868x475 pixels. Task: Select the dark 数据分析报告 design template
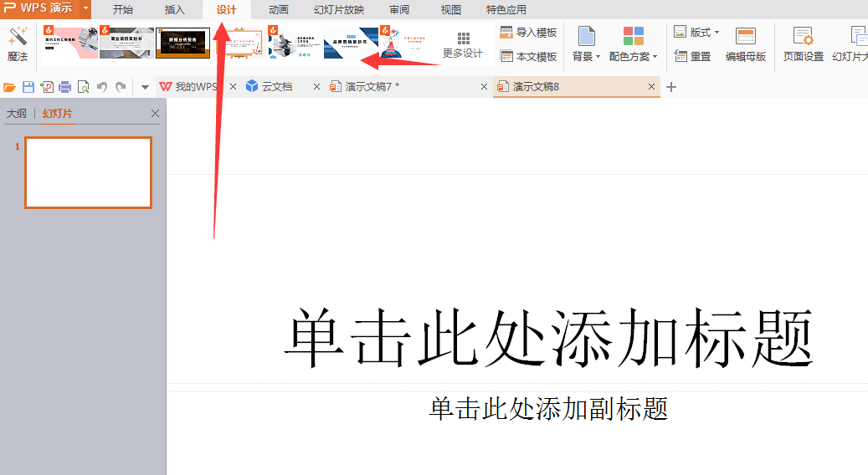tap(182, 43)
